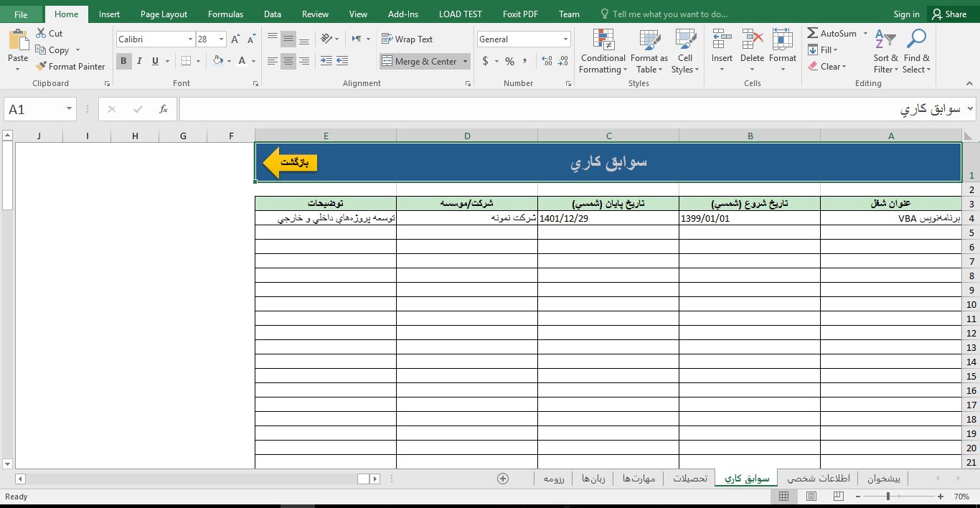Toggle Italic formatting
Screen dimensions: 980x508
139,61
